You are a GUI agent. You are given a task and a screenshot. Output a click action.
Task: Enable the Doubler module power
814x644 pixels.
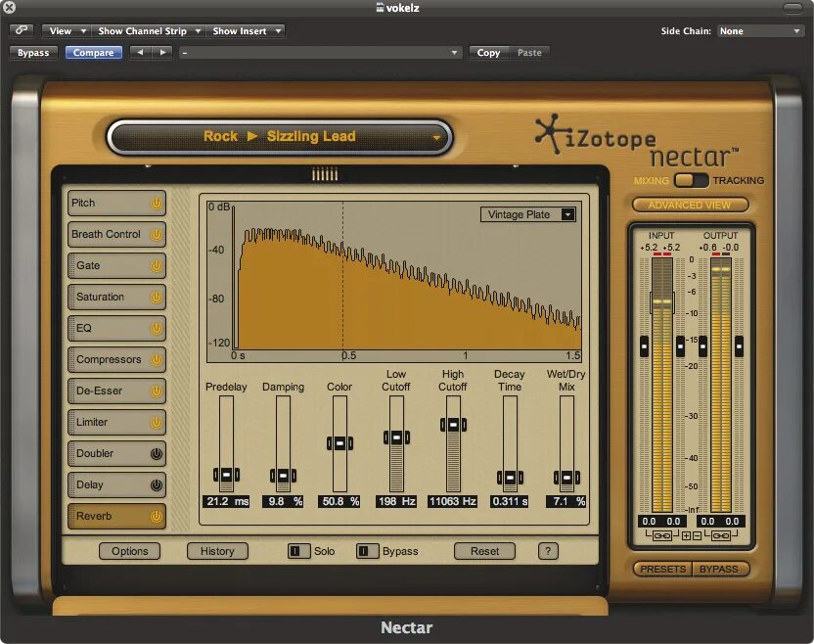(157, 454)
